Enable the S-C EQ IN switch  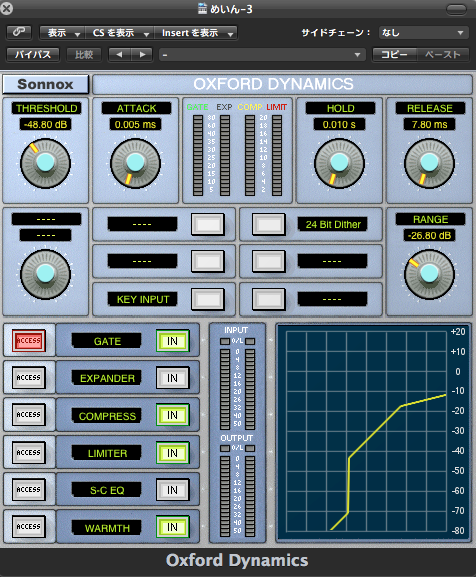pyautogui.click(x=173, y=490)
